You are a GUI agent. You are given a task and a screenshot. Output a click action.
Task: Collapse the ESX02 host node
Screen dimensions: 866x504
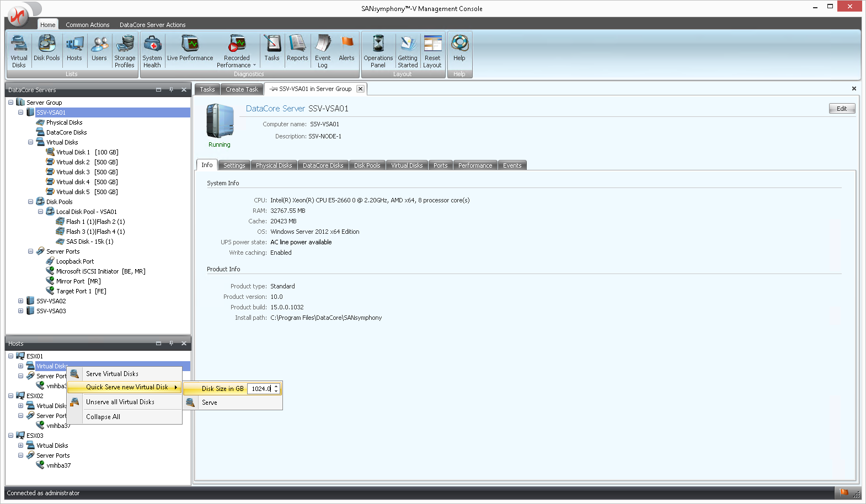coord(10,396)
